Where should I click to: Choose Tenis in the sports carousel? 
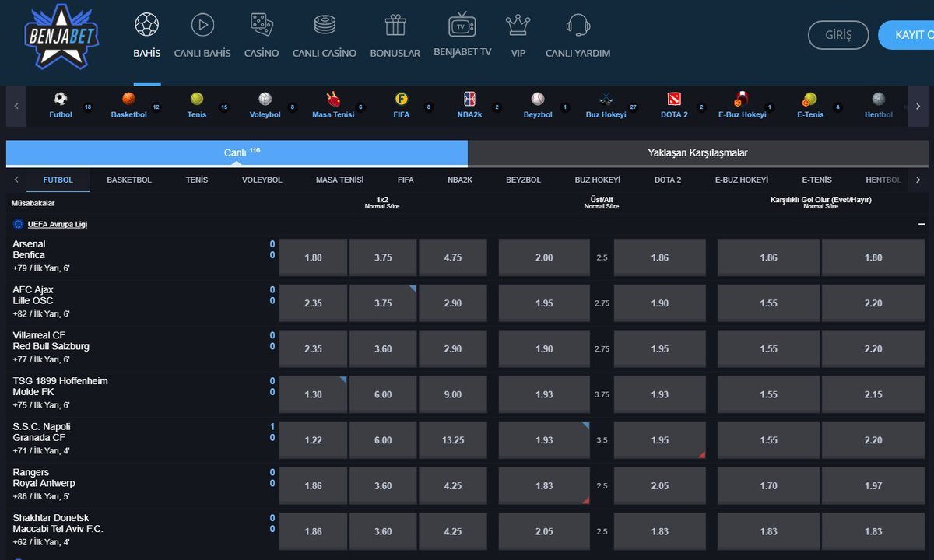tap(197, 106)
